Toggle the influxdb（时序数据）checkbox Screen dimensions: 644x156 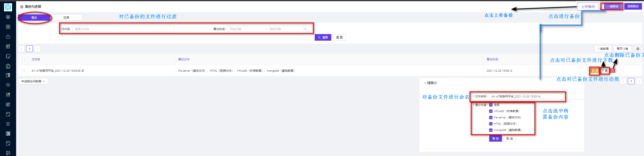[491, 111]
